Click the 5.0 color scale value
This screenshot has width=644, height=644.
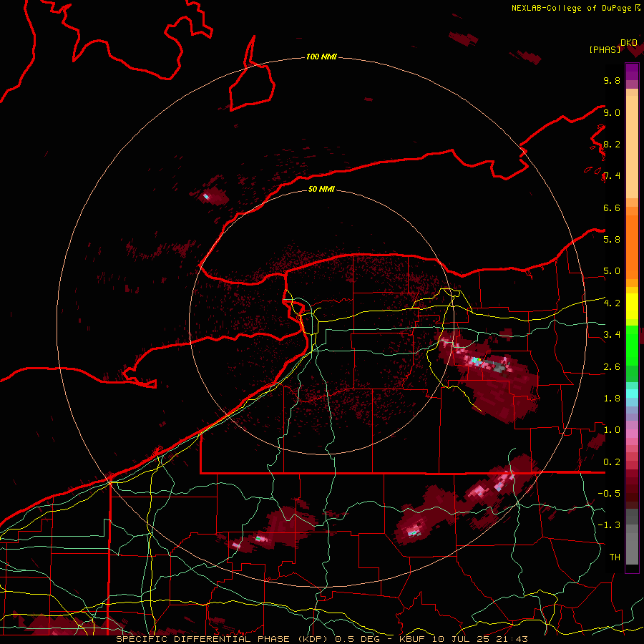point(612,271)
